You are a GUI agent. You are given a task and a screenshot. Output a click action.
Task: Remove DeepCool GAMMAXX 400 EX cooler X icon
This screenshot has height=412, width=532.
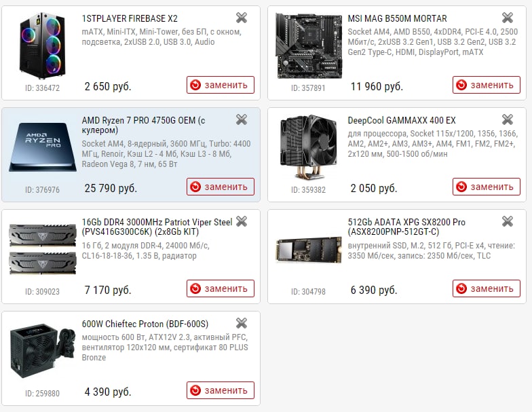tap(508, 119)
